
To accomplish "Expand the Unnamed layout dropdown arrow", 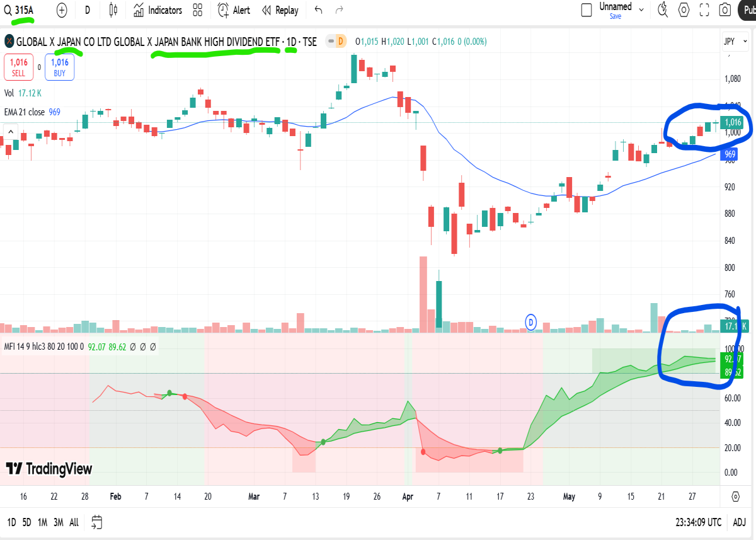I will coord(642,9).
